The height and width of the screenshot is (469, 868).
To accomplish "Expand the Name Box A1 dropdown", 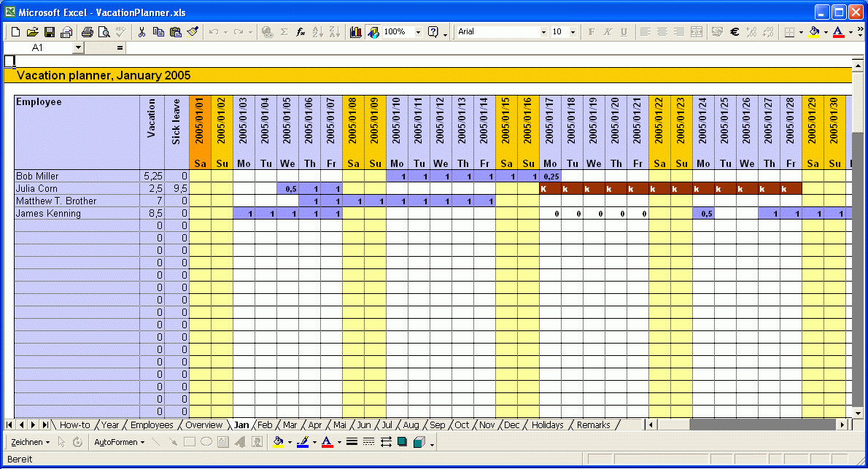I will [x=78, y=47].
